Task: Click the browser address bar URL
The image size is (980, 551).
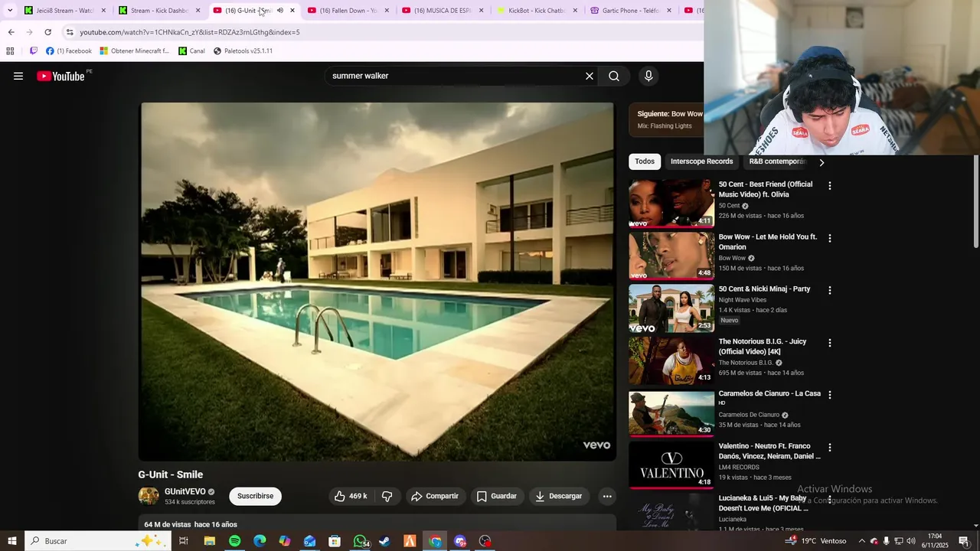Action: coord(190,32)
